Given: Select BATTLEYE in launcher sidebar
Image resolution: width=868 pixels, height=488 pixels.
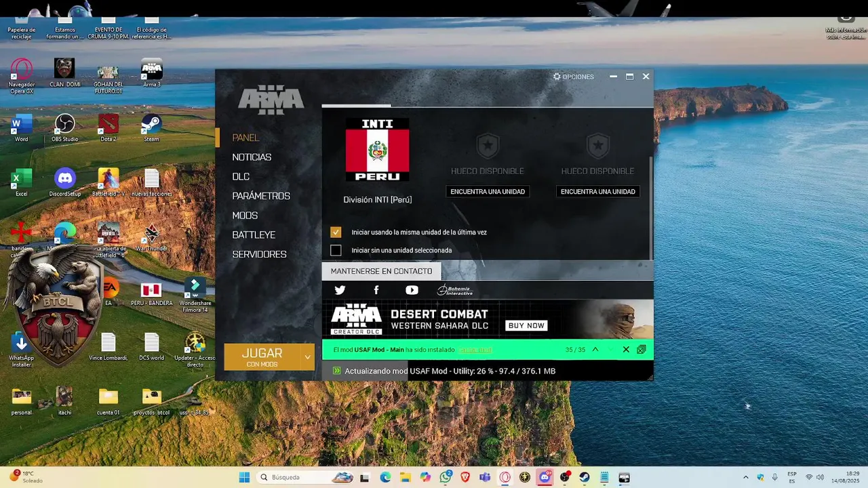Looking at the screenshot, I should pos(254,235).
